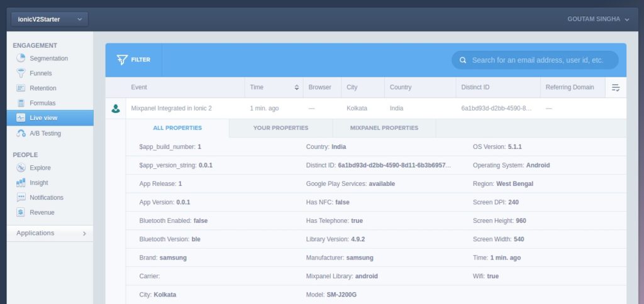The height and width of the screenshot is (304, 644).
Task: Sort events by the Time column
Action: (297, 87)
